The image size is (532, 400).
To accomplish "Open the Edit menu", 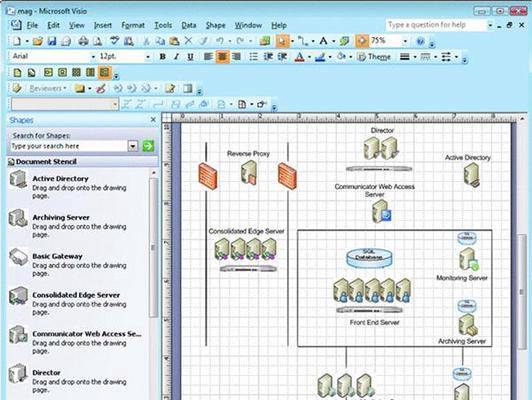I will 53,25.
